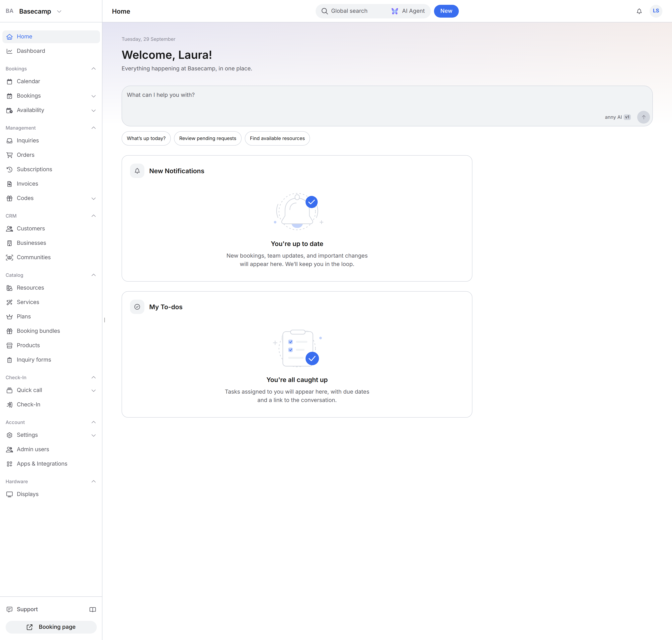The image size is (672, 640).
Task: Open Booking bundles in sidebar
Action: click(x=51, y=331)
